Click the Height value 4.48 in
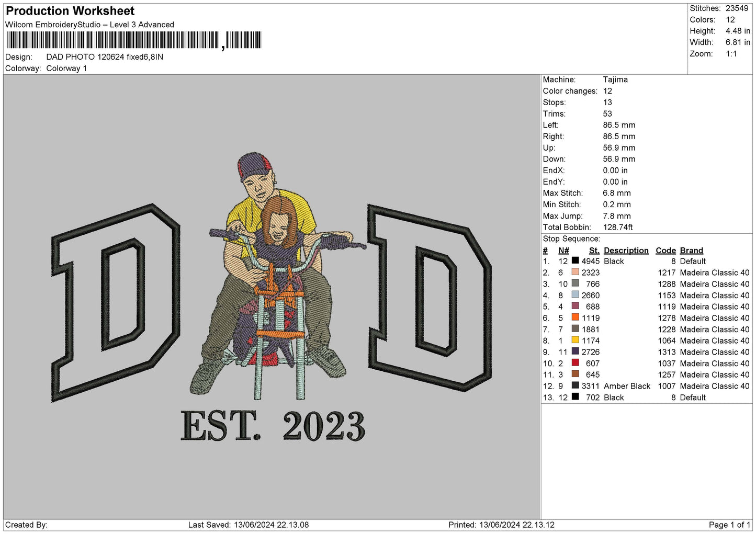756x534 pixels. click(738, 31)
